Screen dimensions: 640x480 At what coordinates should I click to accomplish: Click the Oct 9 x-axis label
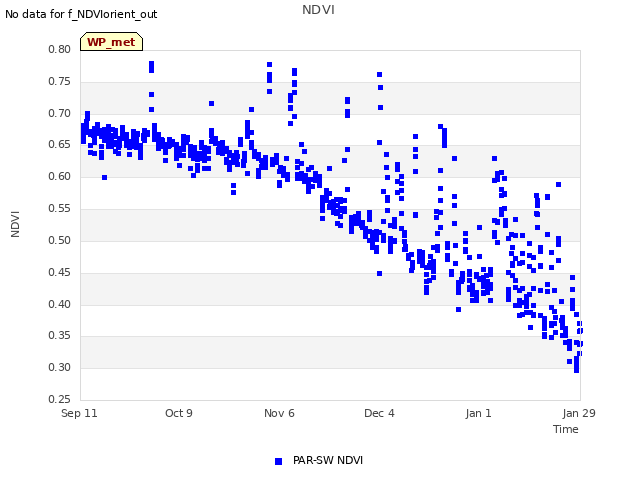179,413
